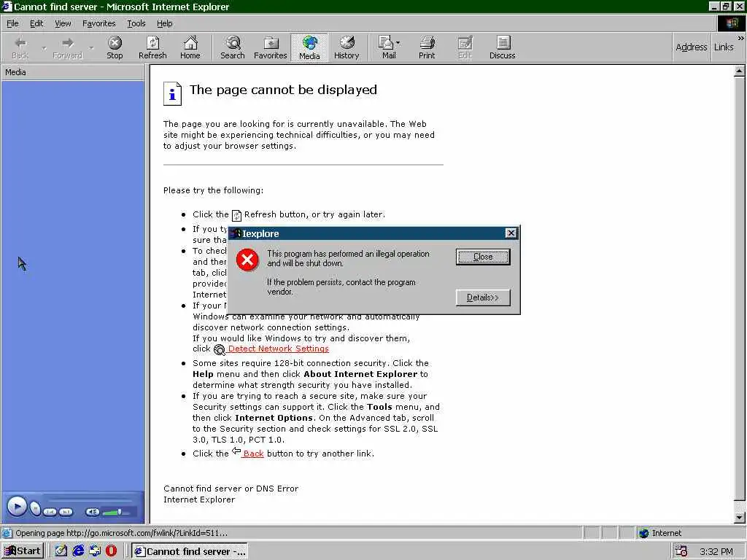The height and width of the screenshot is (560, 747).
Task: Click the status bar 'Opening page' text
Action: [121, 533]
